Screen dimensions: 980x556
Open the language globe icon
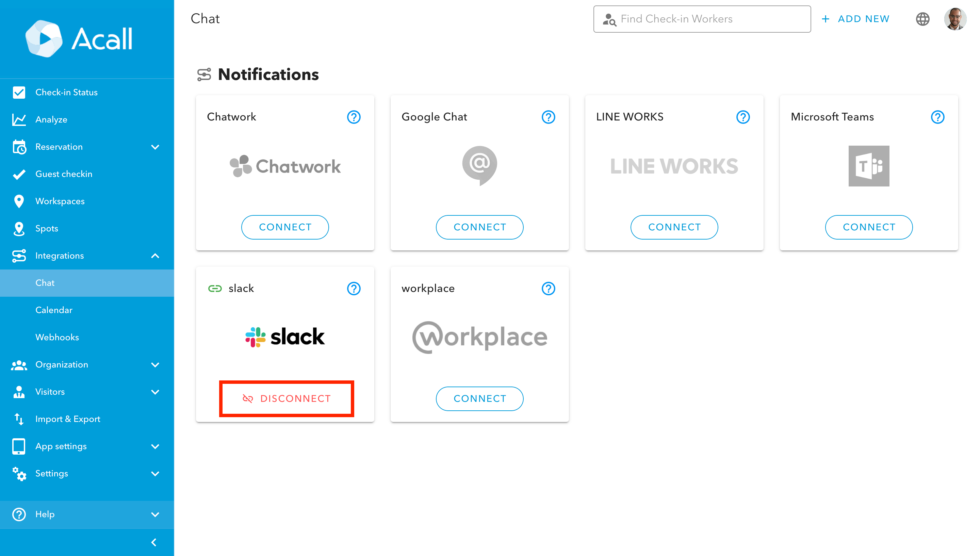922,19
